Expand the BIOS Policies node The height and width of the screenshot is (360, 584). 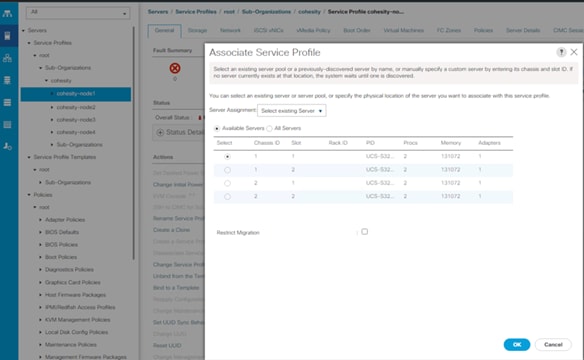pos(41,245)
